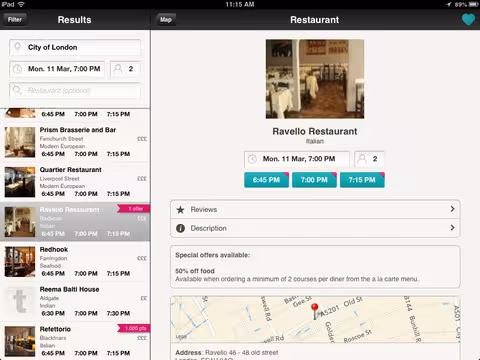Open the Reviews row
This screenshot has width=480, height=360.
(x=315, y=209)
